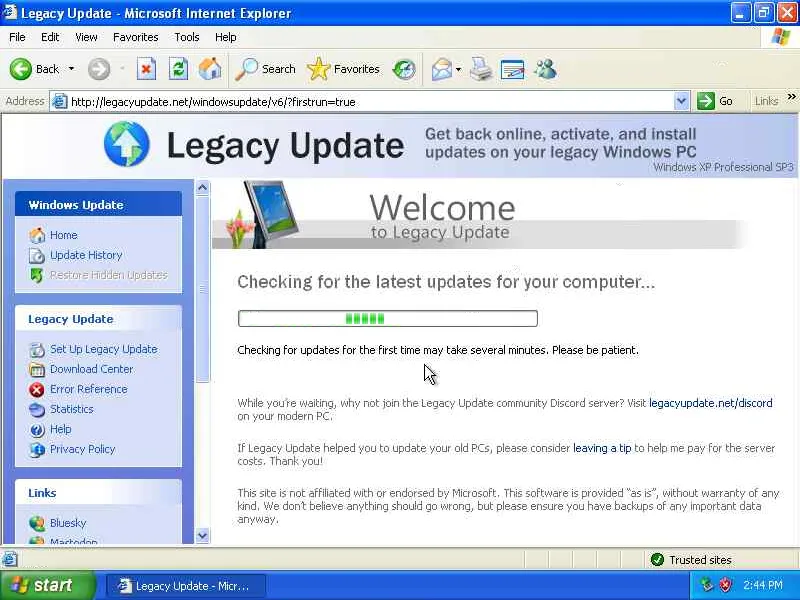Expand the Mail dropdown arrow
800x600 pixels.
pos(458,69)
